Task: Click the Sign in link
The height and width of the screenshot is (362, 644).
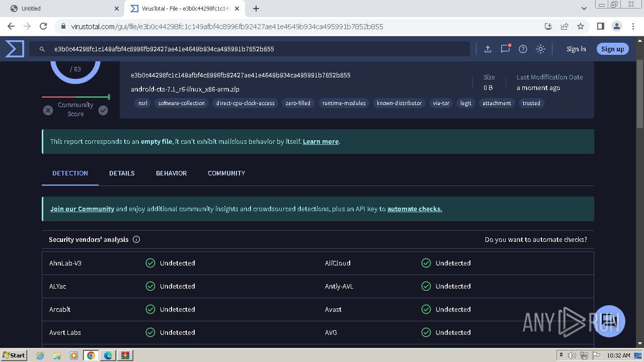Action: click(576, 49)
